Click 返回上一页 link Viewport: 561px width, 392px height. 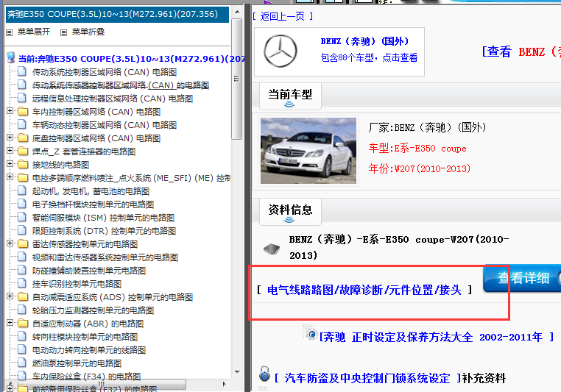point(282,16)
